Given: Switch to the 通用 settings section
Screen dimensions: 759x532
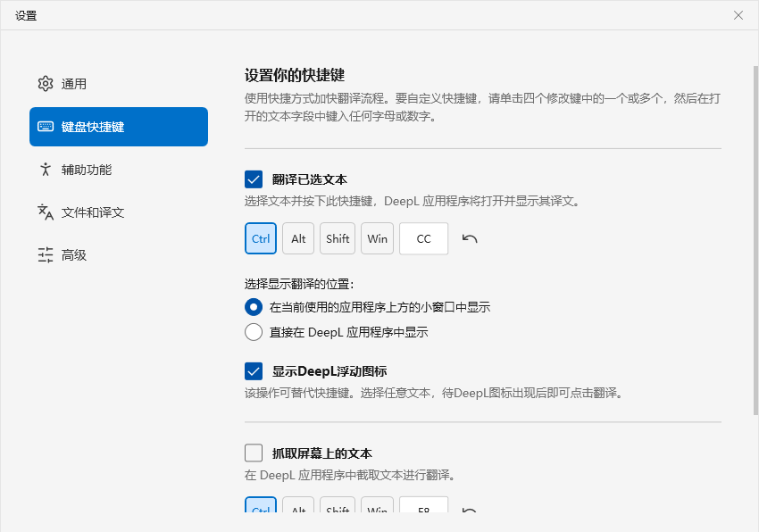Looking at the screenshot, I should tap(76, 83).
